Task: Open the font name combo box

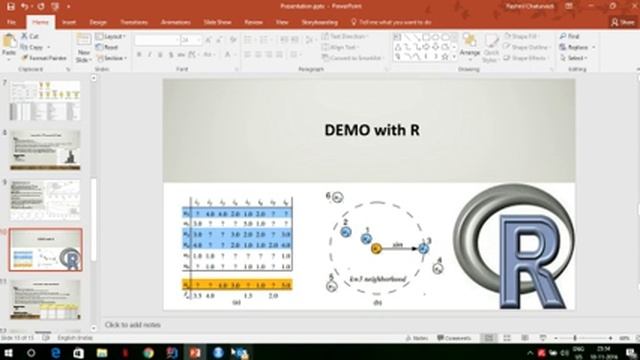Action: [x=157, y=40]
